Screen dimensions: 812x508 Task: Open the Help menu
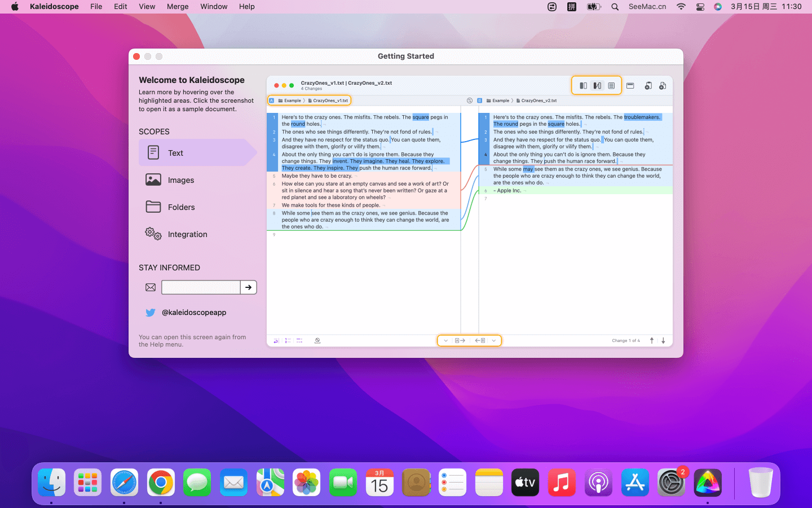coord(247,7)
